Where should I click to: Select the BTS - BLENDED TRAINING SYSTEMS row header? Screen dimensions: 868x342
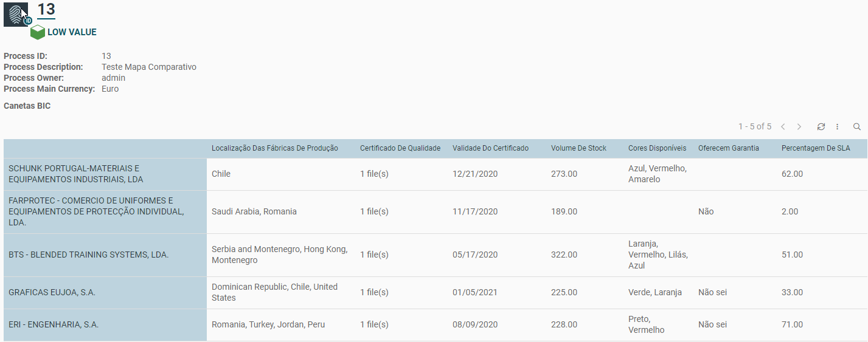click(88, 255)
